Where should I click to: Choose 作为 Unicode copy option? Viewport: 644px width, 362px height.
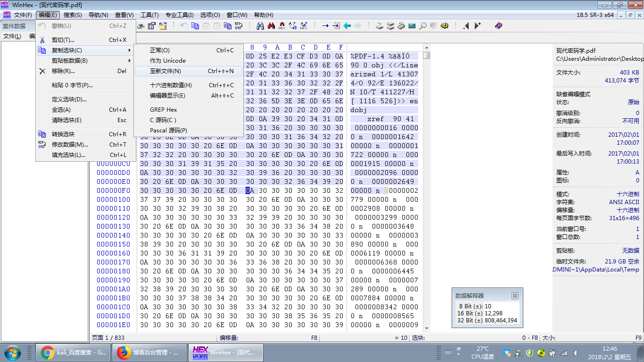click(189, 61)
